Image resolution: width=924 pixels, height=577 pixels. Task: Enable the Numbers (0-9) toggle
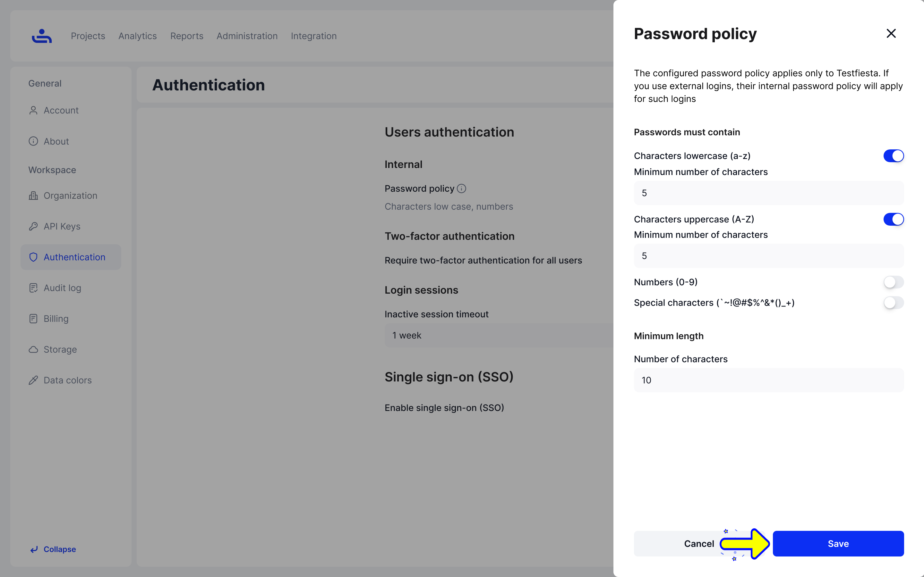coord(894,282)
